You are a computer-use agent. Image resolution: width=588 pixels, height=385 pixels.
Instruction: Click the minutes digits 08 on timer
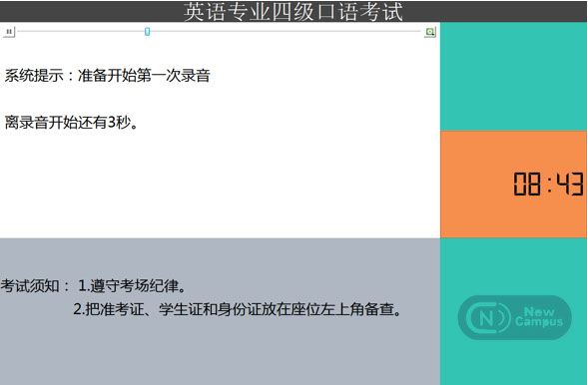click(x=527, y=184)
